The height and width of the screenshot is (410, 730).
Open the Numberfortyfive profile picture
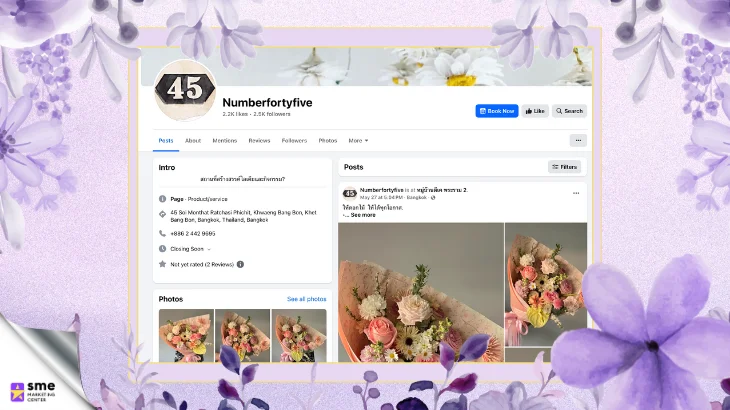click(x=185, y=90)
